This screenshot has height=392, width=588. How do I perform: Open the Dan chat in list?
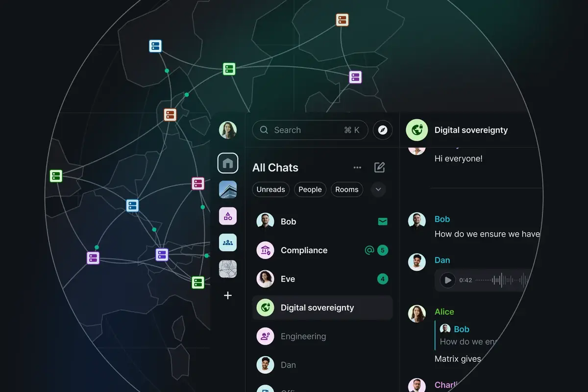(x=322, y=365)
